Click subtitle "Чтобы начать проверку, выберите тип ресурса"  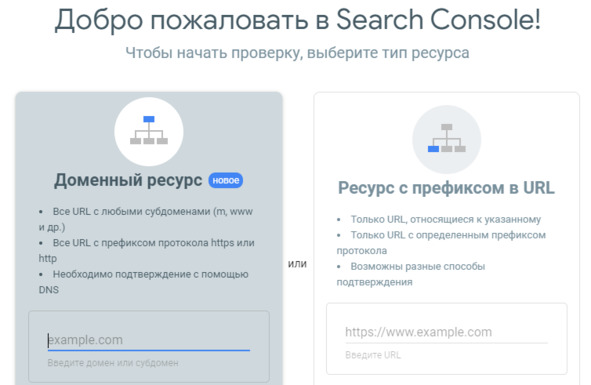297,53
